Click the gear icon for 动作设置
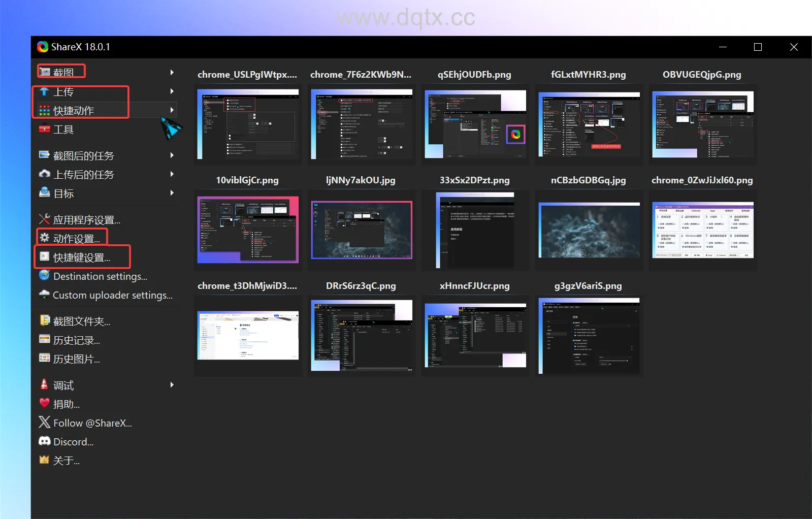This screenshot has height=519, width=812. coord(45,238)
